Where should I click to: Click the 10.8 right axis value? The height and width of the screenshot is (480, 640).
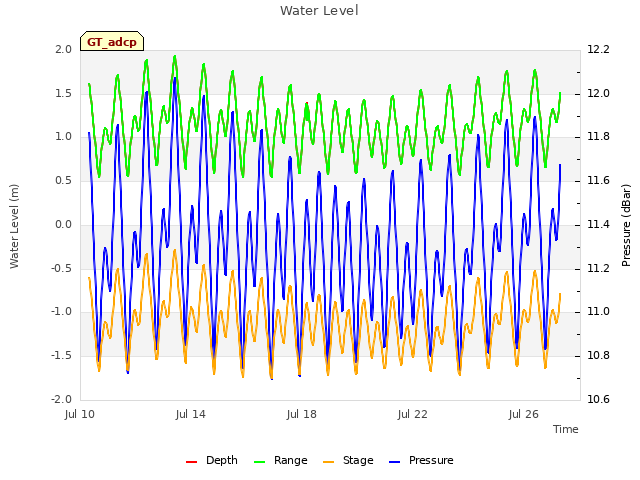point(598,356)
